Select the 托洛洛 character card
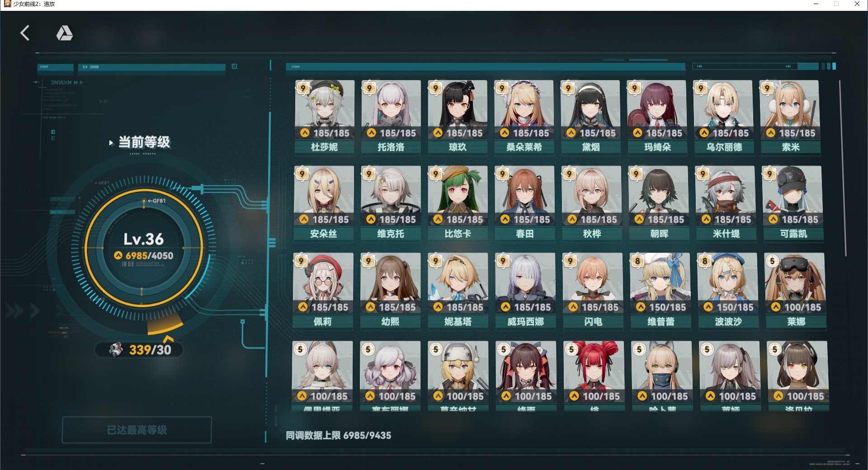This screenshot has width=868, height=470. [x=391, y=117]
